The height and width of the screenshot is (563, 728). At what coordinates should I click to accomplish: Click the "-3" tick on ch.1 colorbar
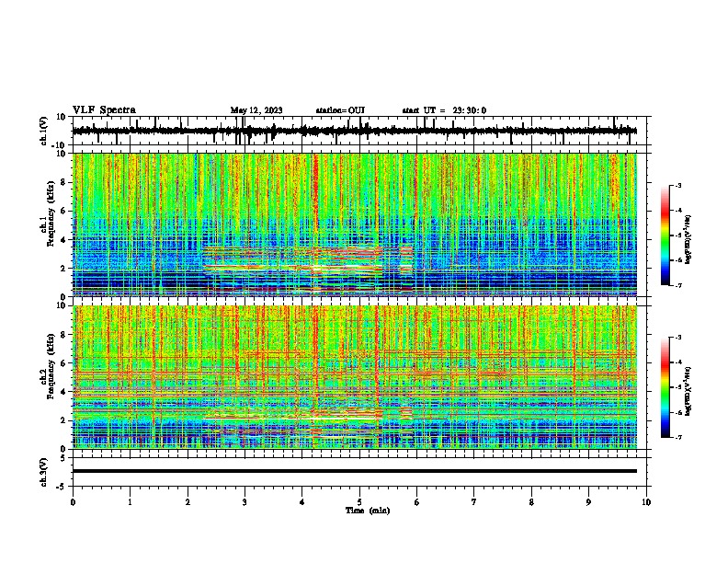point(677,185)
